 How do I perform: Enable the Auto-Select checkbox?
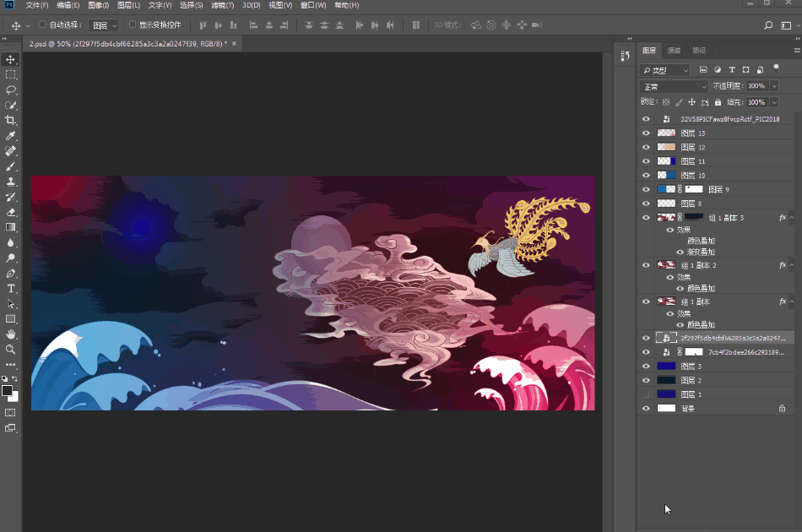pos(42,24)
